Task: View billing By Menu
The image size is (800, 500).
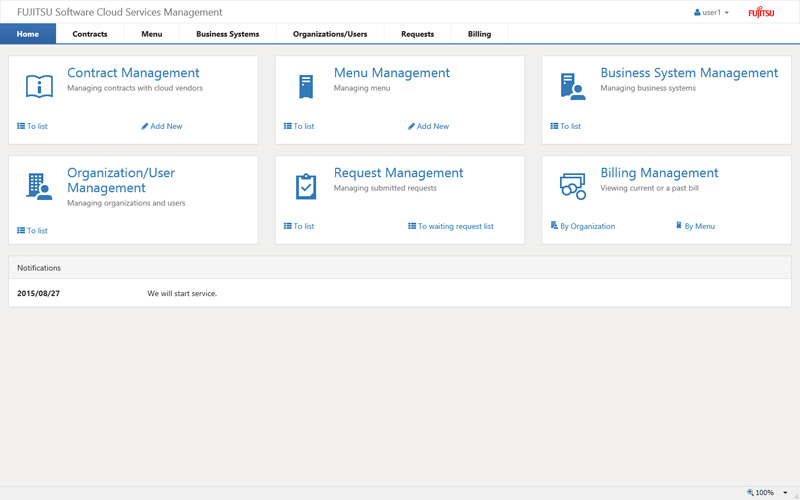Action: [x=695, y=226]
